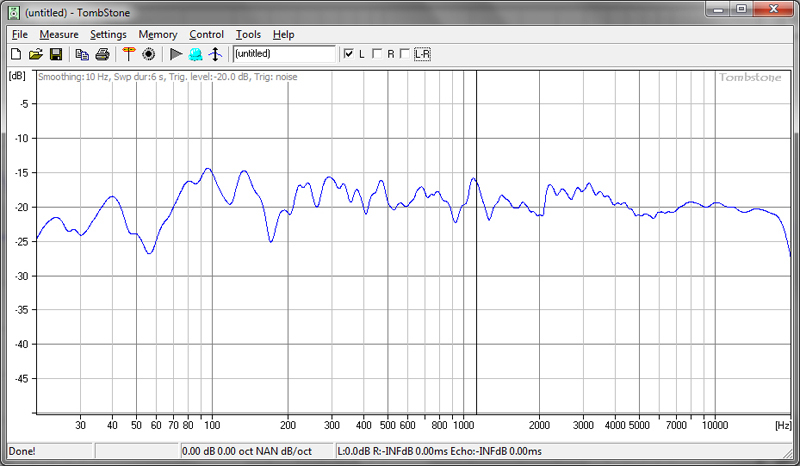This screenshot has width=800, height=466.
Task: Open the Help menu
Action: pos(283,34)
